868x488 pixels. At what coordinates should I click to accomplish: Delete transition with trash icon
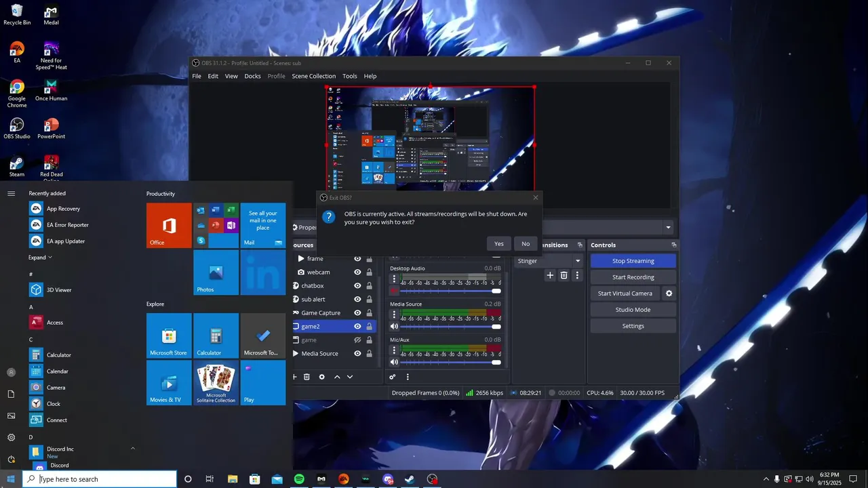(x=564, y=275)
